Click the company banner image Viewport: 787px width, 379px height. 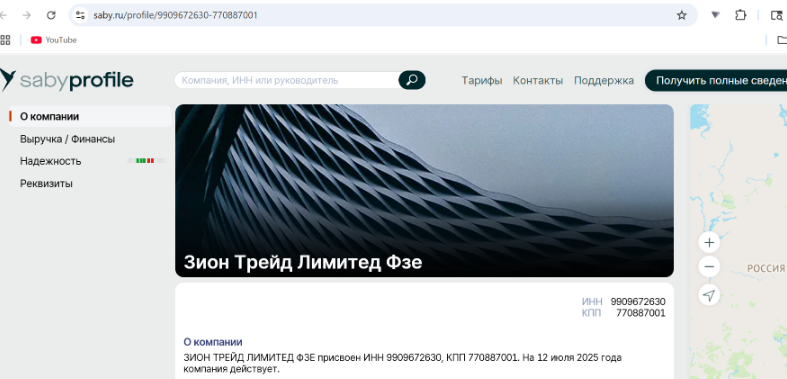coord(424,190)
